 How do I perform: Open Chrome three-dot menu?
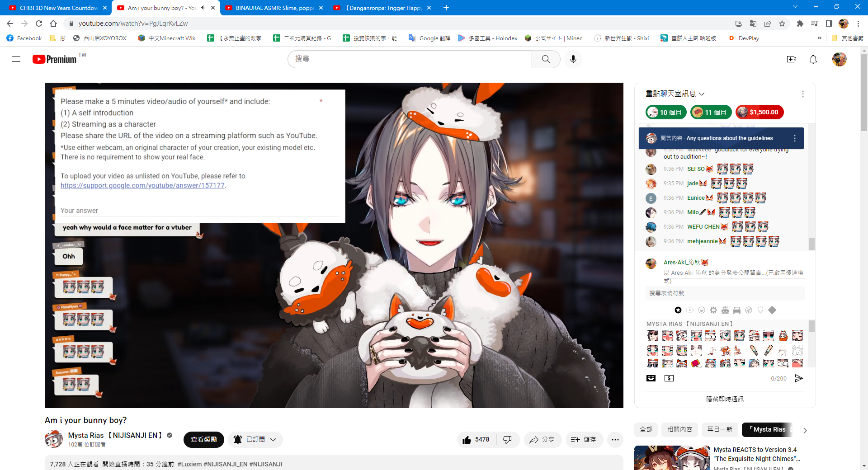[858, 23]
